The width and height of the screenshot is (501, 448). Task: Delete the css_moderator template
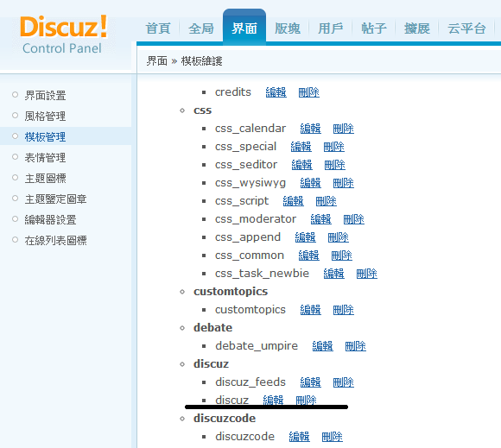click(353, 219)
